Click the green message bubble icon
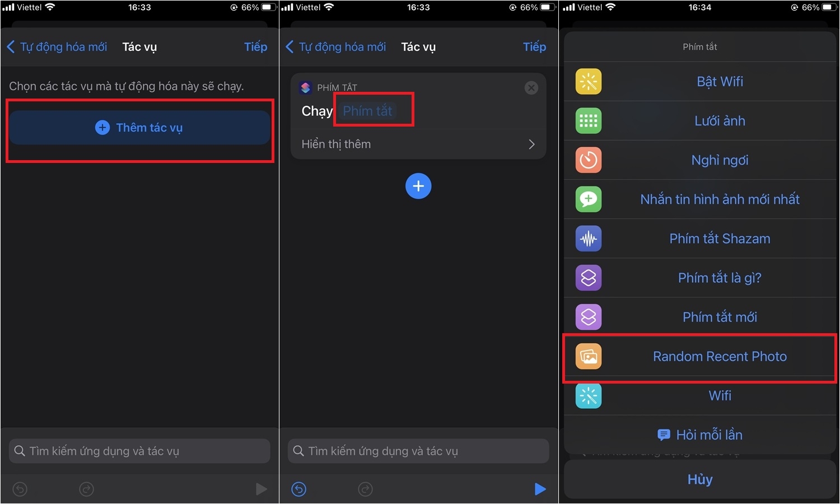 [589, 199]
